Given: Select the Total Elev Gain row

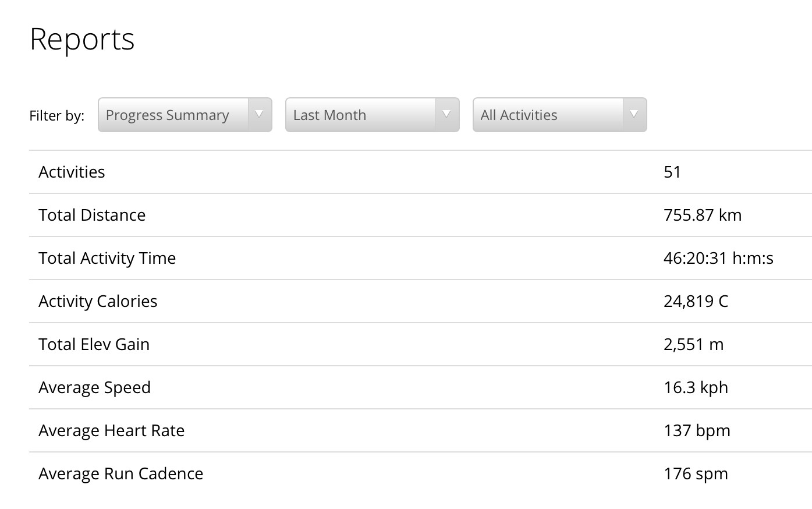Looking at the screenshot, I should 420,344.
